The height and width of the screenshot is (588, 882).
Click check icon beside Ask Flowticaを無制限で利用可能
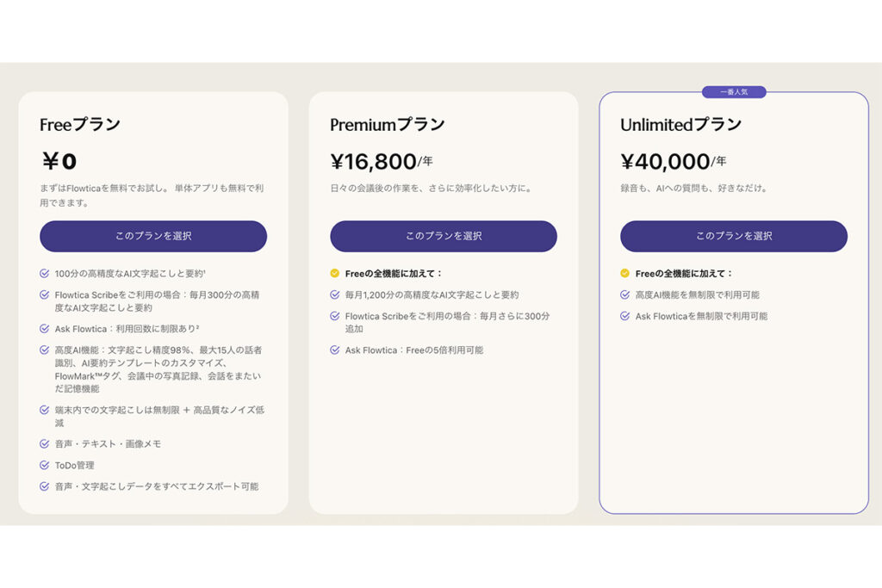625,316
